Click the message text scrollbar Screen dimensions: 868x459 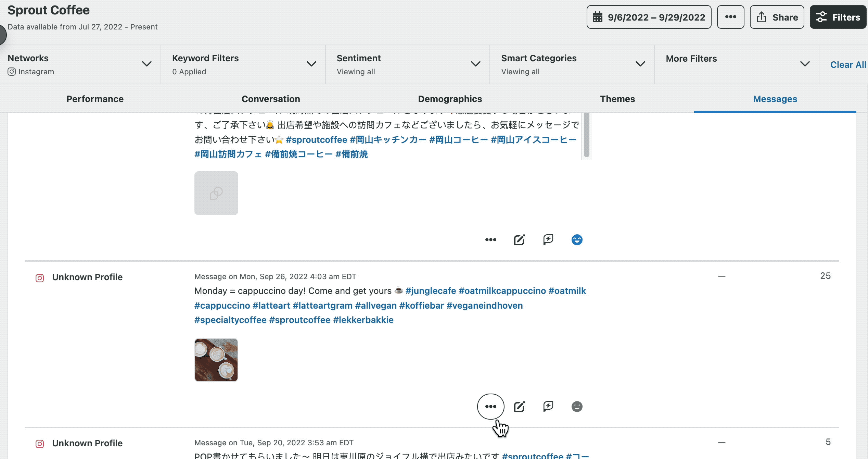click(x=586, y=135)
